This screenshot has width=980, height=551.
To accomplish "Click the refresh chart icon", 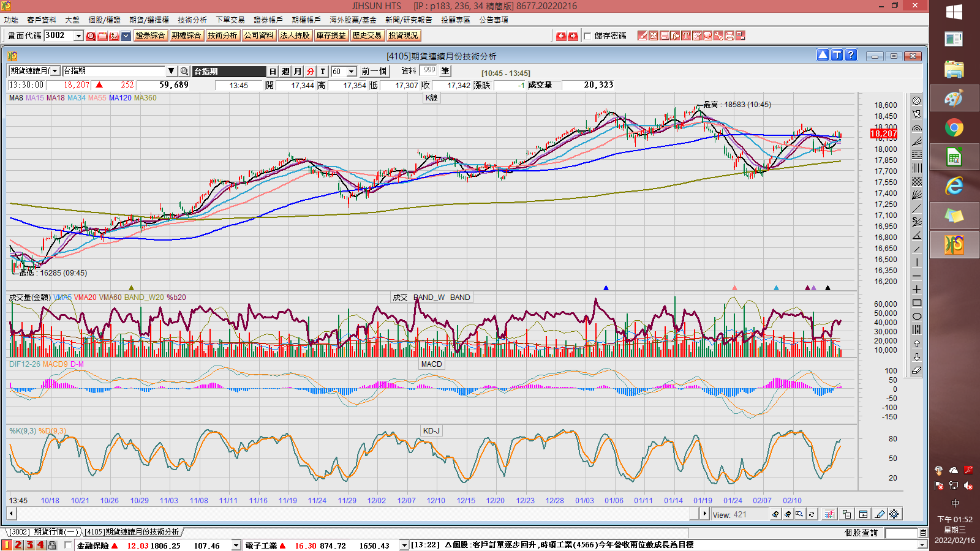I will coord(812,514).
